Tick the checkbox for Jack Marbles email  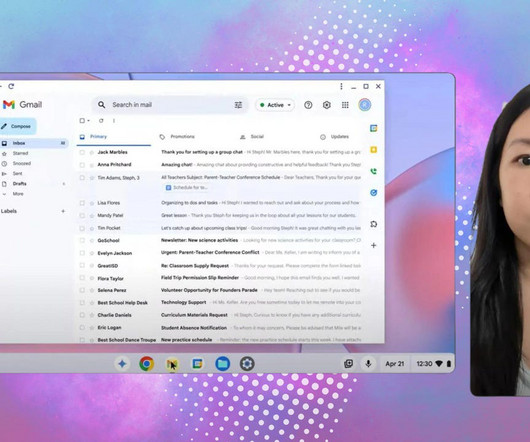[82, 152]
